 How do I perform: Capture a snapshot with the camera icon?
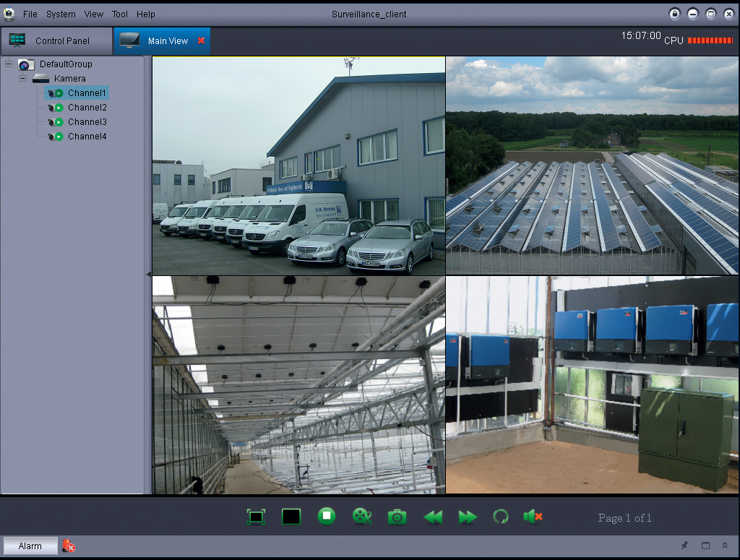pos(397,517)
